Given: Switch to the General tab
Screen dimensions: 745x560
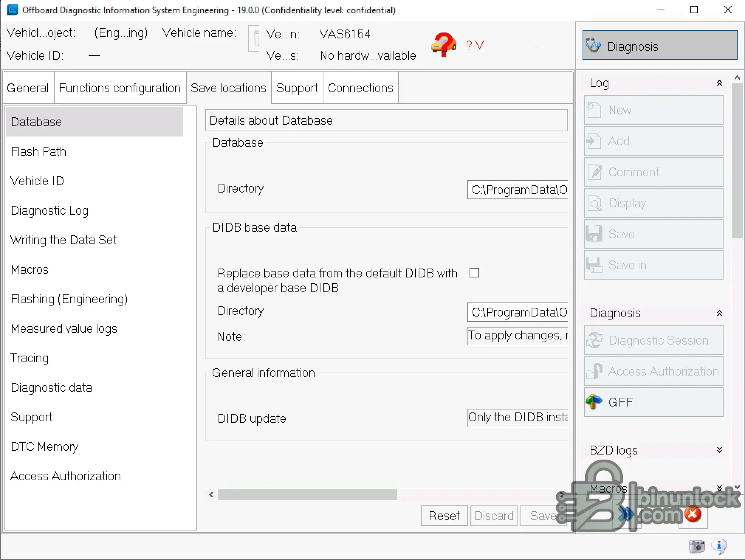Looking at the screenshot, I should [28, 88].
